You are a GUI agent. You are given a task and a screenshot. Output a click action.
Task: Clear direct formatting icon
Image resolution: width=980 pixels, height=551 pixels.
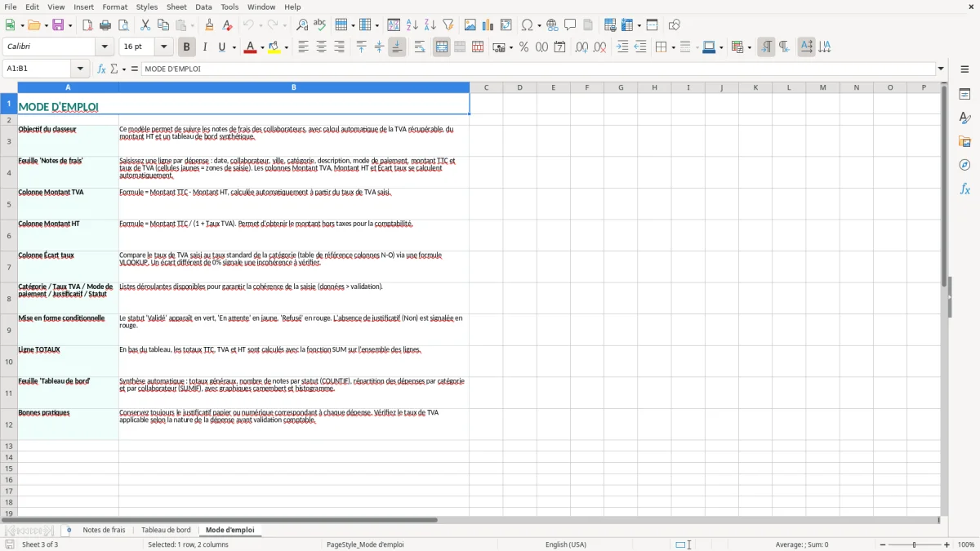[x=227, y=25]
